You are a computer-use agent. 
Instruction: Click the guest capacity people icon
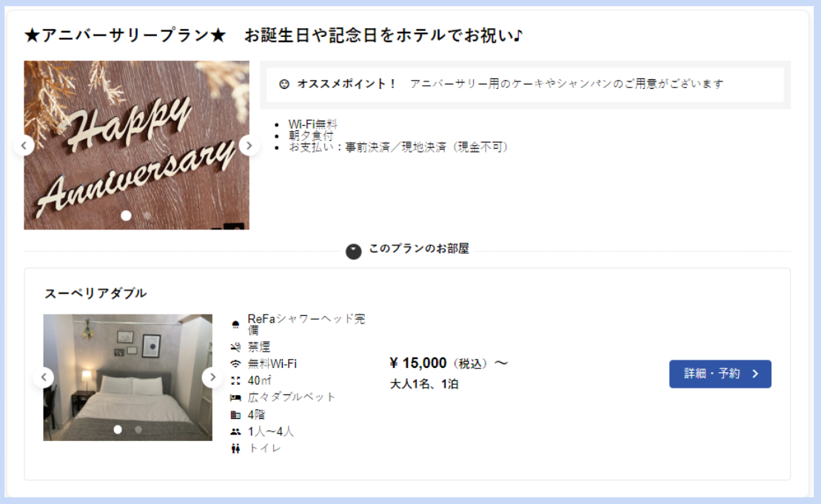click(235, 431)
